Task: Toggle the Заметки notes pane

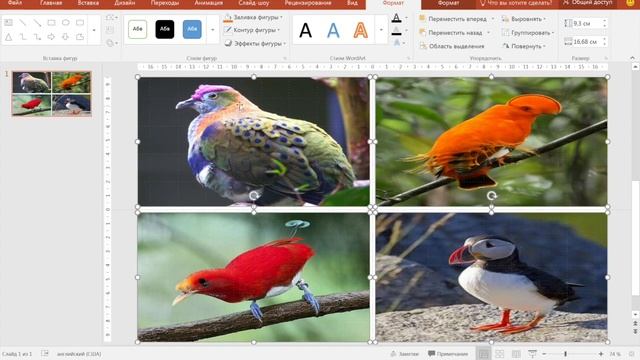Action: 404,354
